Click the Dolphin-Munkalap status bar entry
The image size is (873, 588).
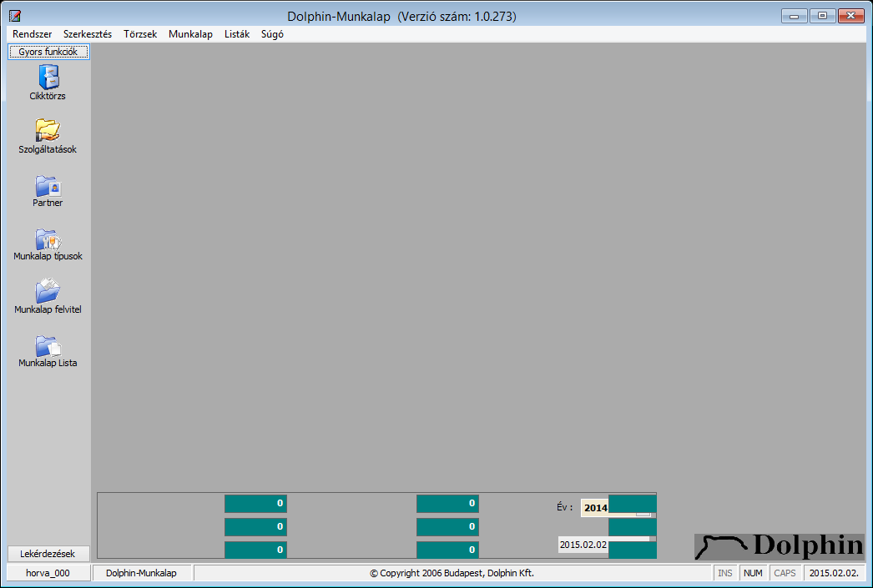[x=141, y=572]
